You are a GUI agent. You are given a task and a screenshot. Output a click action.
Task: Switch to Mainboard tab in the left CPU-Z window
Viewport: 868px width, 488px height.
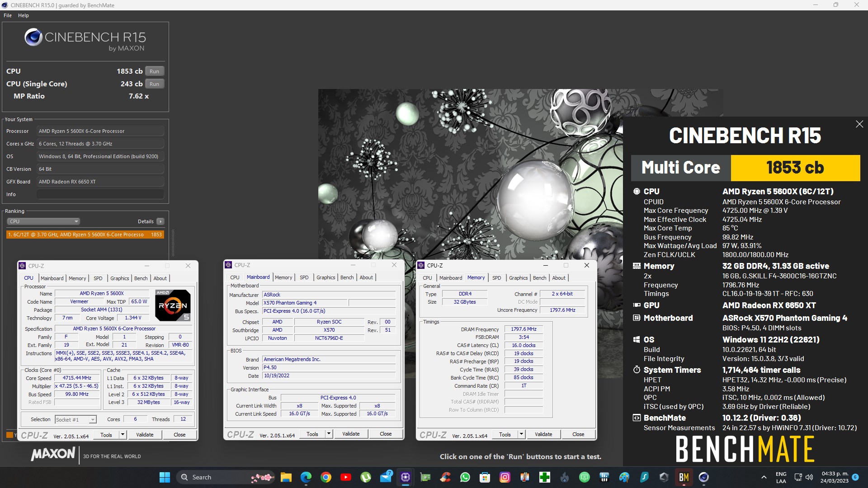(52, 278)
